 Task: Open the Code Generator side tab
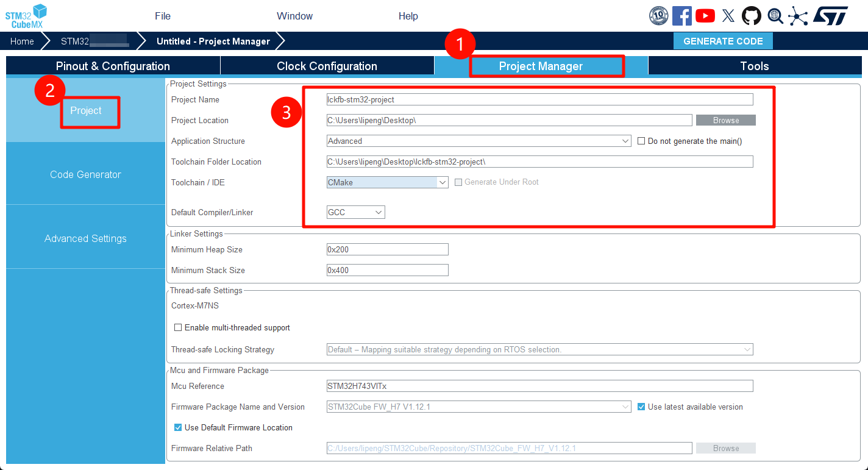click(x=86, y=174)
